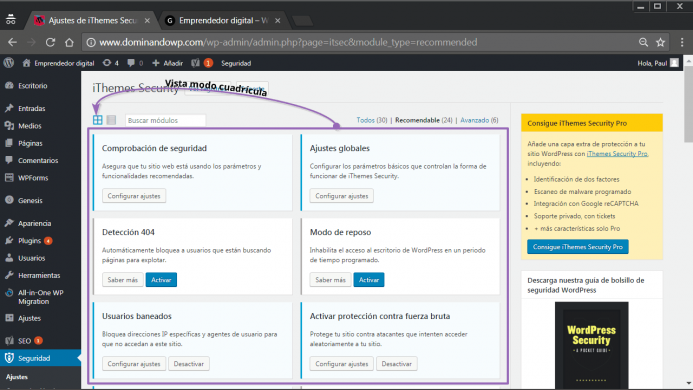Close the Ajustes de iThemes tab

147,20
